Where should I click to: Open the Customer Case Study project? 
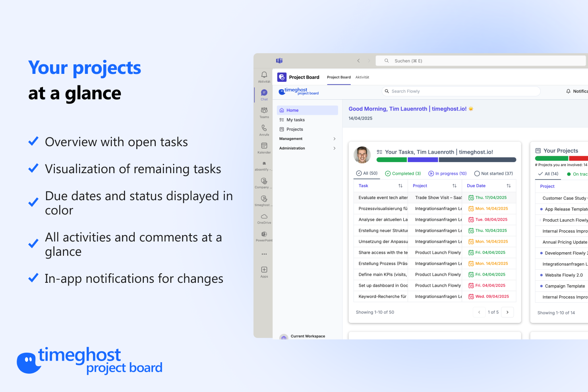tap(565, 198)
